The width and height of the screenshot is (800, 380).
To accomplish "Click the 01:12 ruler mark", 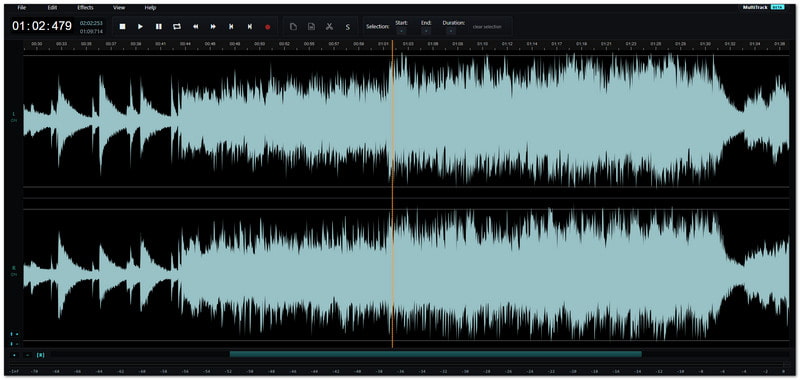I will (507, 44).
